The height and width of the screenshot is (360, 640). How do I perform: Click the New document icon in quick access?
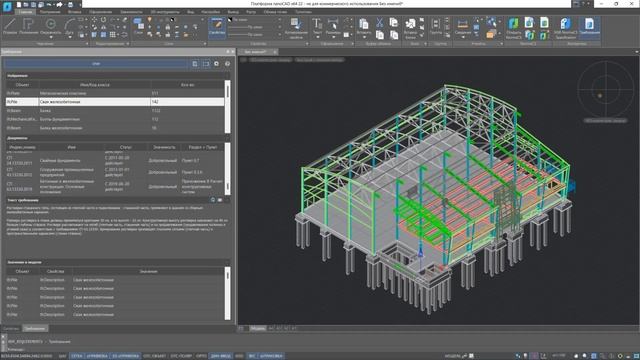coord(18,4)
